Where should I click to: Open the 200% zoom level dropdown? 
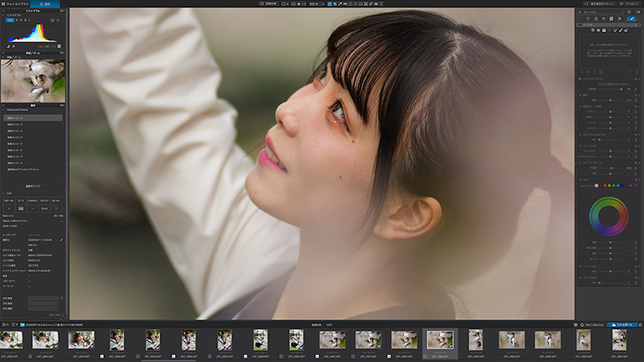tap(318, 4)
